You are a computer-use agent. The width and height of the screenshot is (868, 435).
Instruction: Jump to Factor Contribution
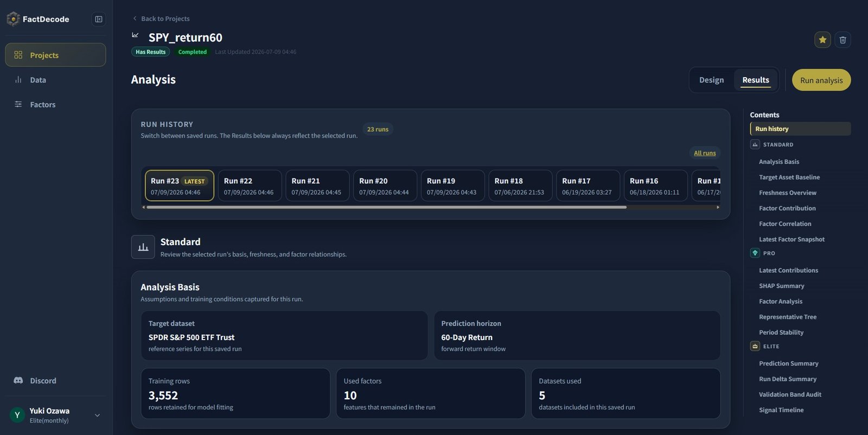[x=787, y=208]
